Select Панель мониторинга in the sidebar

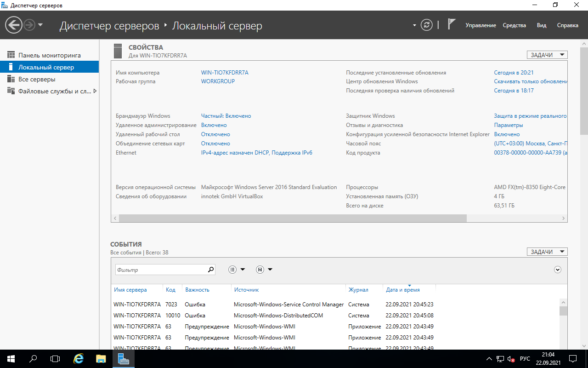pos(50,55)
